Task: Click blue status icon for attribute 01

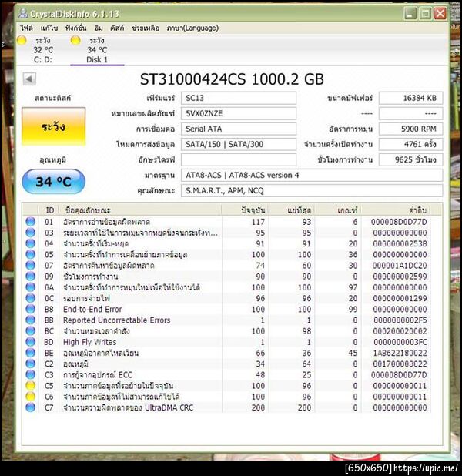Action: (x=30, y=222)
